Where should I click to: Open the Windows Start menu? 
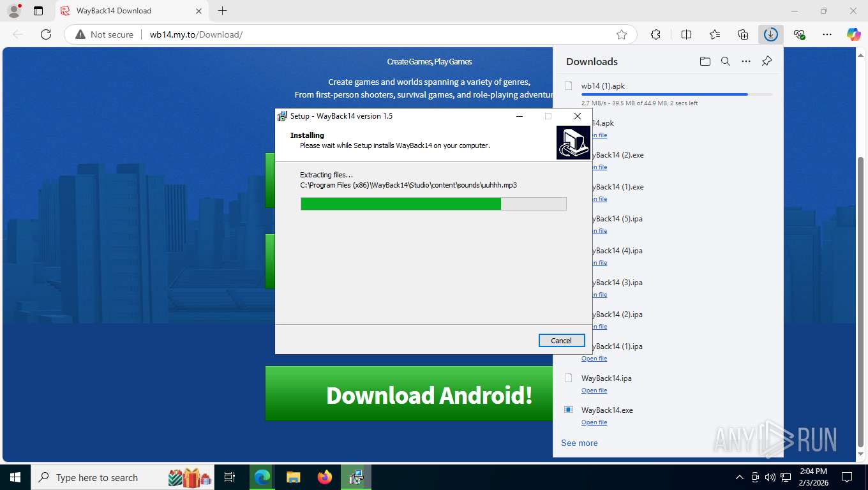coord(15,477)
